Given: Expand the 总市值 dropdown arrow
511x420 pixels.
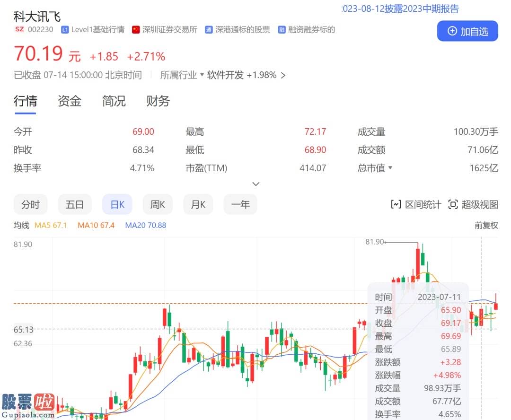Looking at the screenshot, I should (390, 168).
